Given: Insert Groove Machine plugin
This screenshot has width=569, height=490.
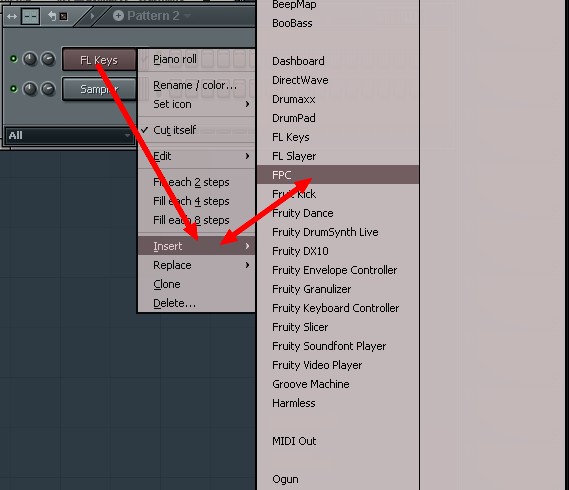Looking at the screenshot, I should pos(338,384).
